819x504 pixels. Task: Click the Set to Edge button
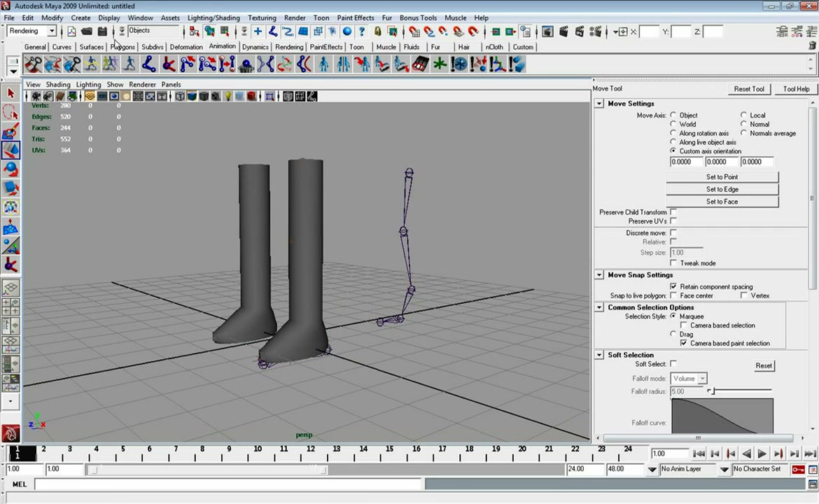click(x=722, y=189)
